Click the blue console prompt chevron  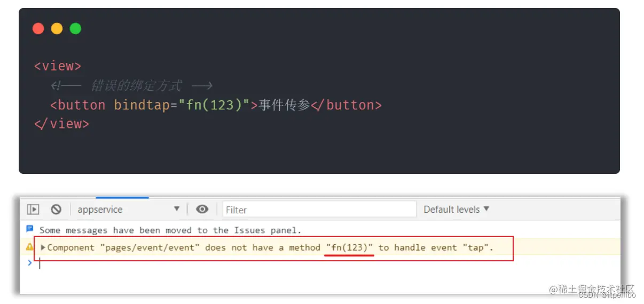pyautogui.click(x=30, y=262)
